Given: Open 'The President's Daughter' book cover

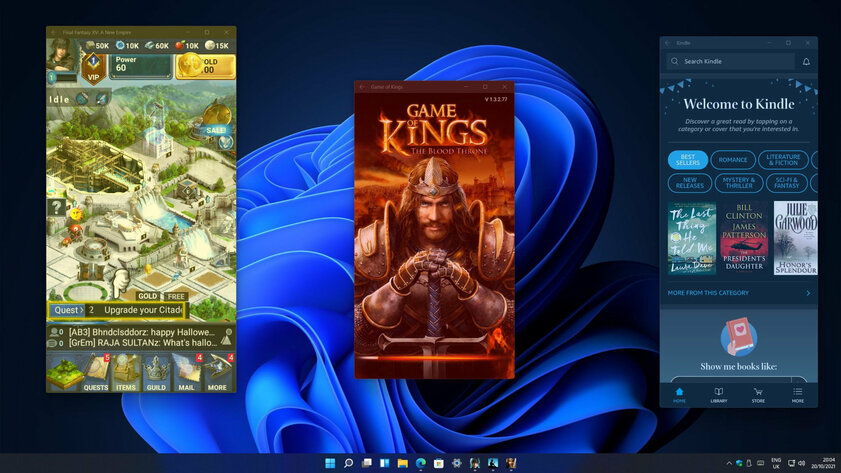Looking at the screenshot, I should point(744,239).
